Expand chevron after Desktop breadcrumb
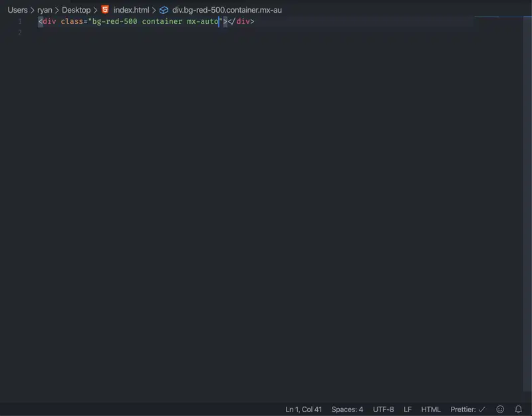532x416 pixels. (95, 10)
